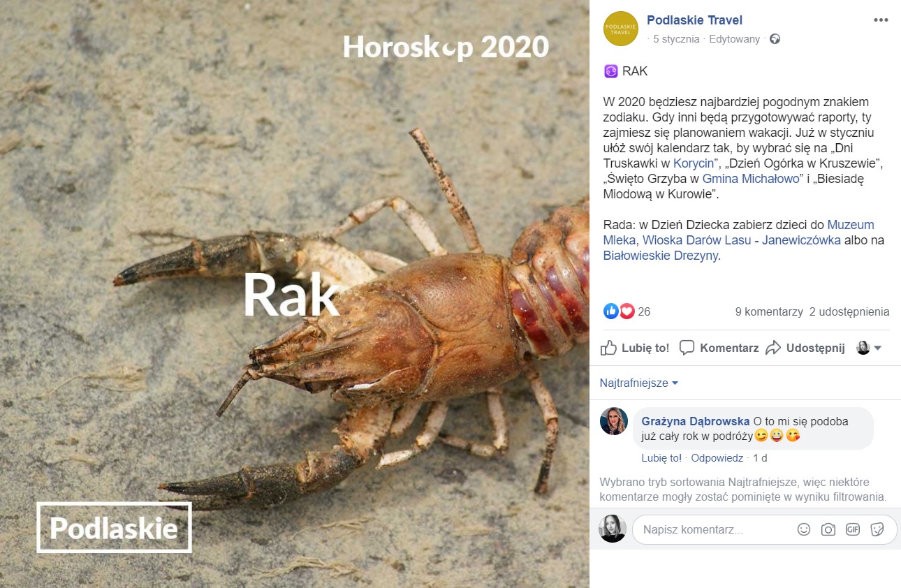Attach a photo using the camera icon
This screenshot has width=901, height=588.
tap(828, 529)
